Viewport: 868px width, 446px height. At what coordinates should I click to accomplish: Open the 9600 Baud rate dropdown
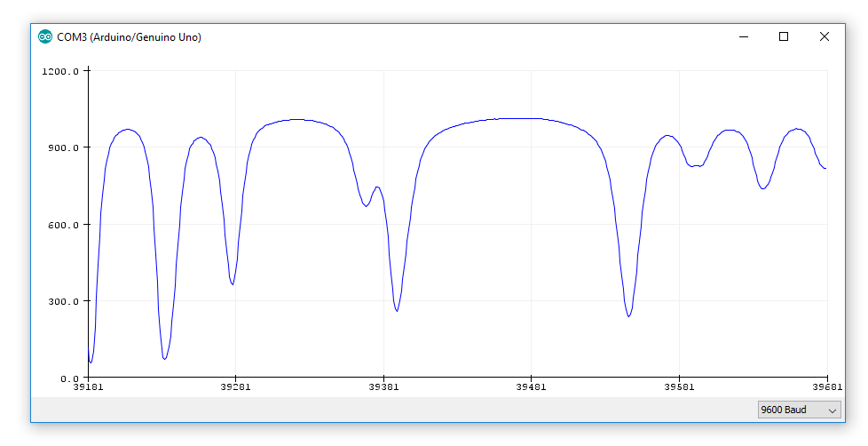click(x=799, y=410)
